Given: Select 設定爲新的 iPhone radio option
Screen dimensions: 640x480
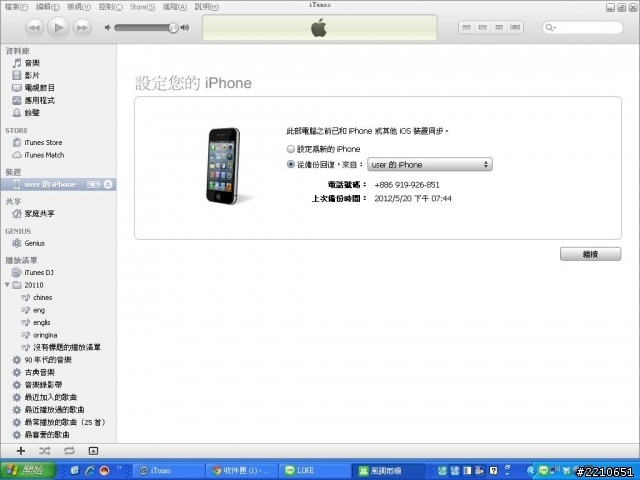Looking at the screenshot, I should [291, 149].
